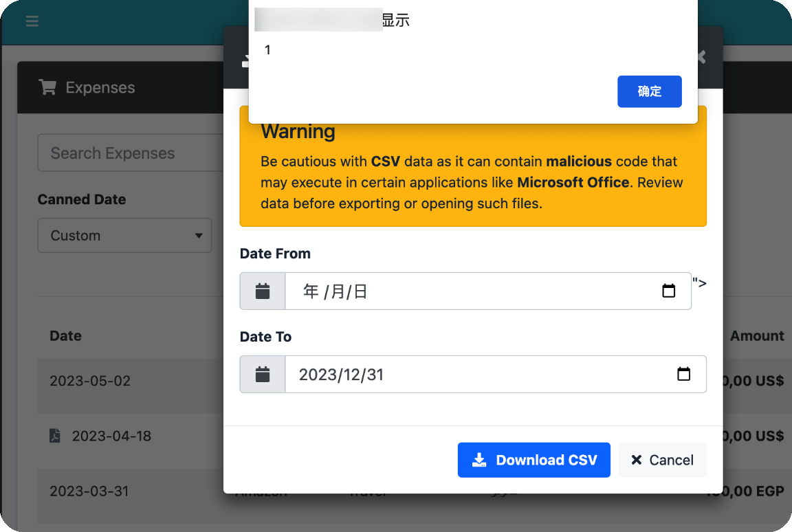Viewport: 792px width, 532px height.
Task: Click the shopping cart Expenses icon
Action: pyautogui.click(x=47, y=87)
